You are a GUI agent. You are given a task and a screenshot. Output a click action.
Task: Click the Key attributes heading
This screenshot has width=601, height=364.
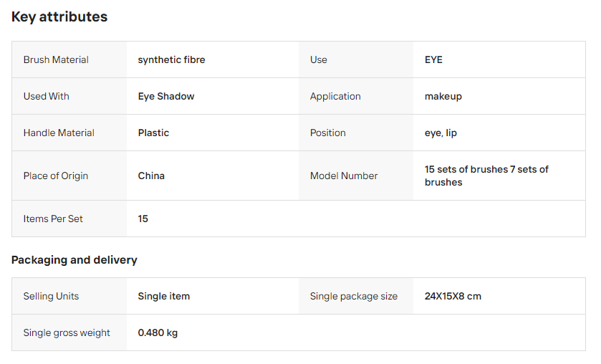(x=59, y=17)
